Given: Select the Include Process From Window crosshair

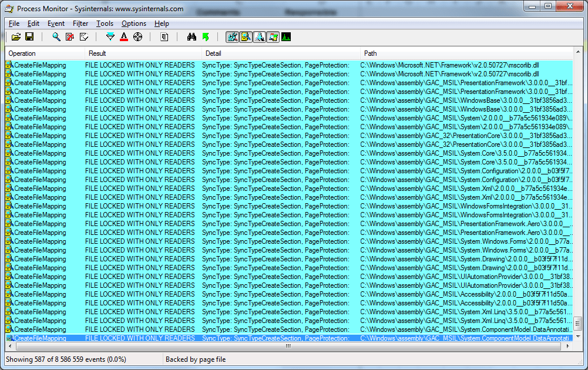Looking at the screenshot, I should coord(137,37).
